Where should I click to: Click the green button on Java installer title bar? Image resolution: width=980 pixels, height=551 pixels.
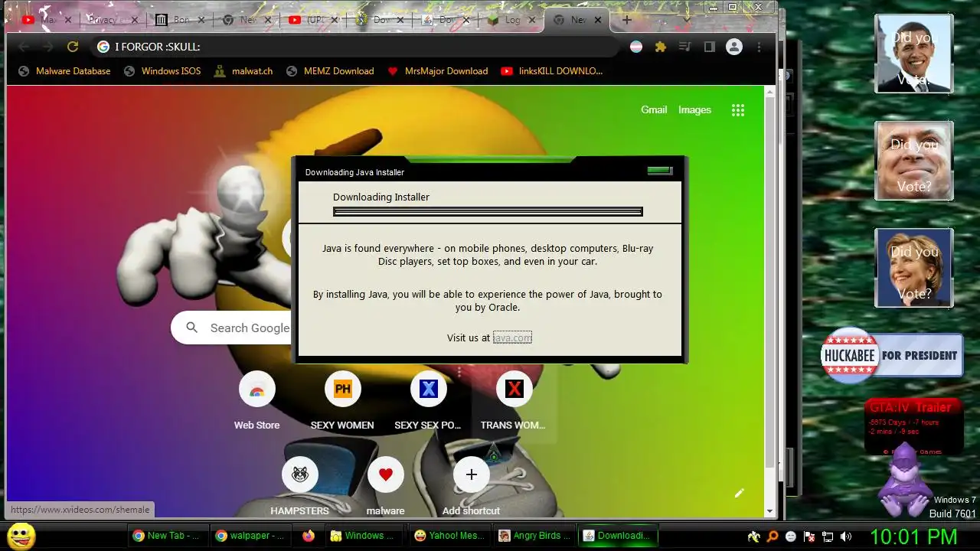click(x=660, y=171)
